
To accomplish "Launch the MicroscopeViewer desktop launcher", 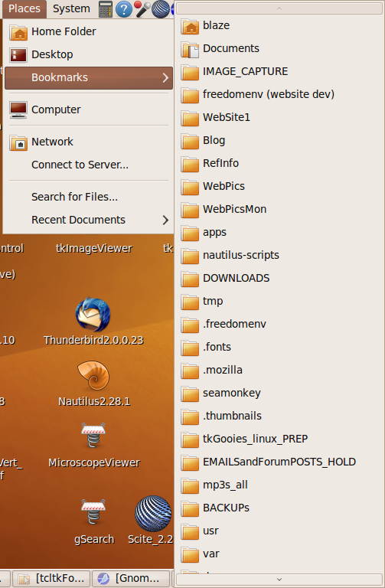I will [93, 436].
